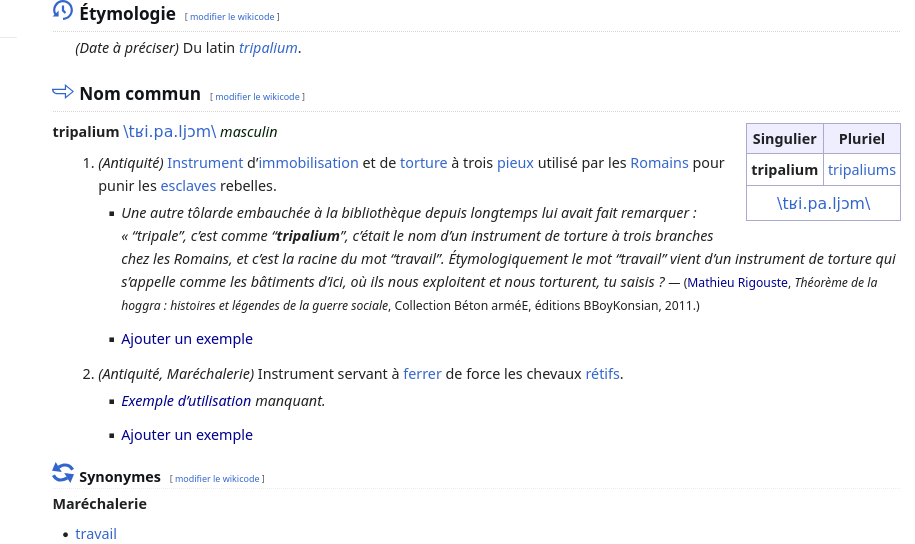
Task: Open the Latin tripalium etymology link
Action: 268,48
